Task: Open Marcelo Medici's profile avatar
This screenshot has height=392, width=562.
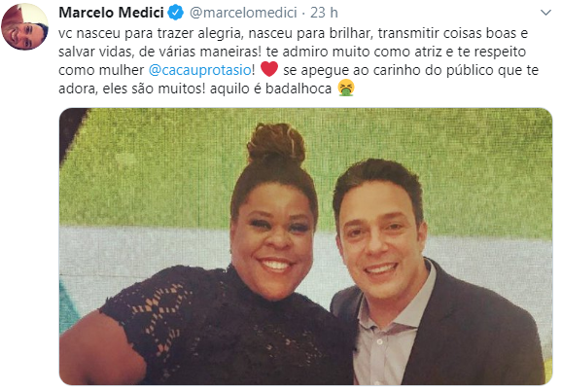Action: (x=24, y=27)
